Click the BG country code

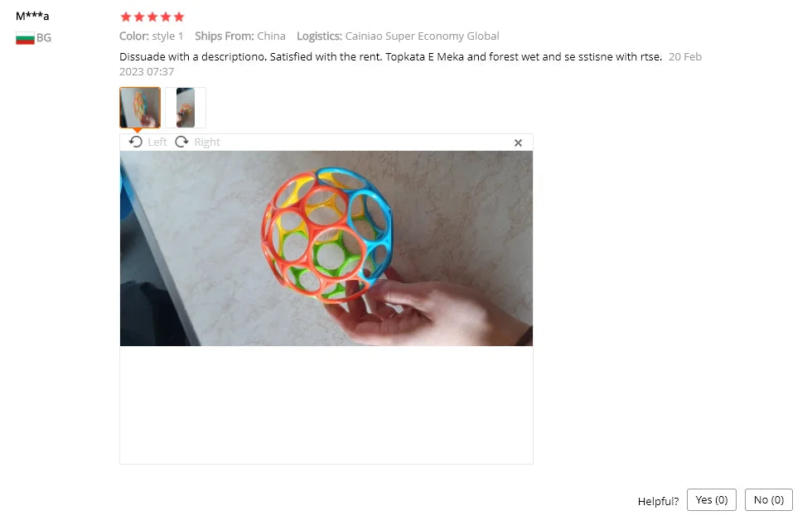click(x=43, y=38)
